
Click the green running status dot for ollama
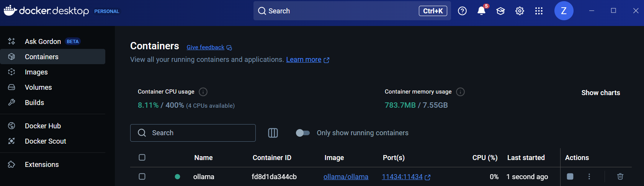177,176
